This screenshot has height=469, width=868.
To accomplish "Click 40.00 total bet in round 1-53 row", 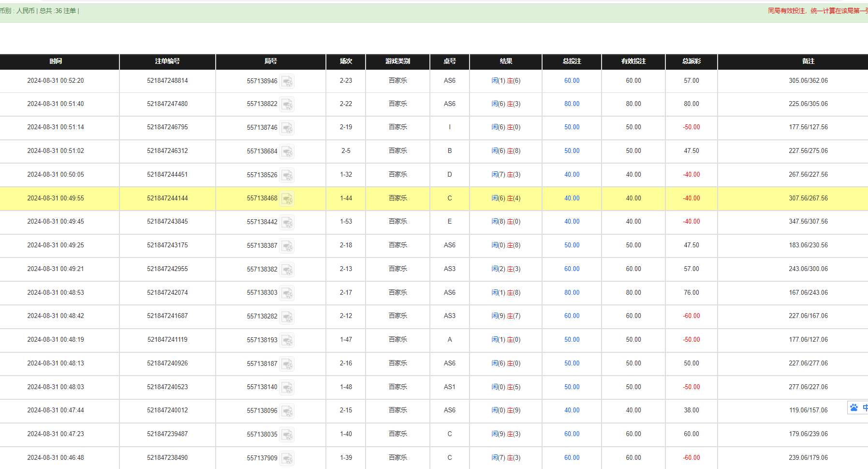I will [572, 222].
